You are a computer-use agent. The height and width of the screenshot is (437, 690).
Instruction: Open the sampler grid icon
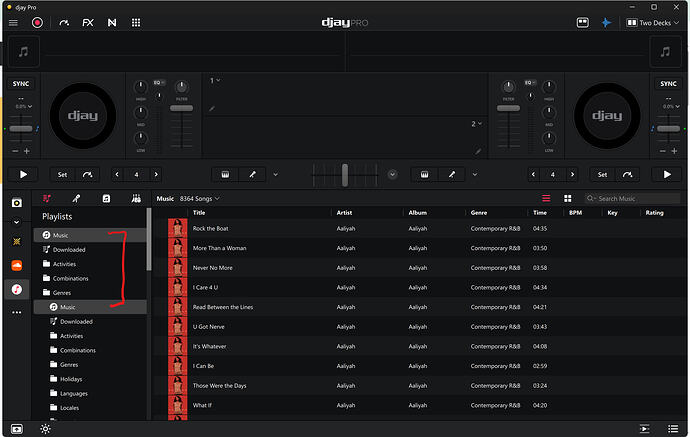[x=136, y=23]
